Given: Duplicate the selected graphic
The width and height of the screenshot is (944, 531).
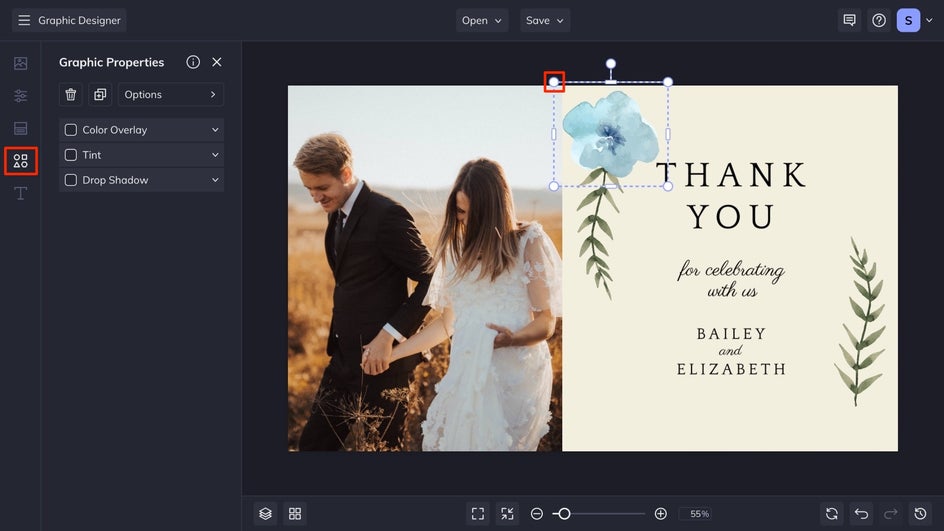Looking at the screenshot, I should [x=100, y=95].
